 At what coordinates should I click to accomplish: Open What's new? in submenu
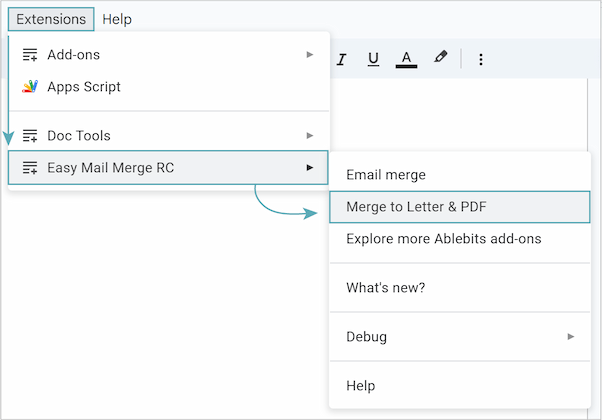pos(460,288)
